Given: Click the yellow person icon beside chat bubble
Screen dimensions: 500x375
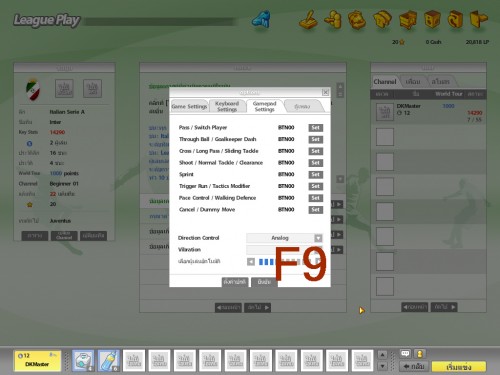Looking at the screenshot, I should (420, 353).
